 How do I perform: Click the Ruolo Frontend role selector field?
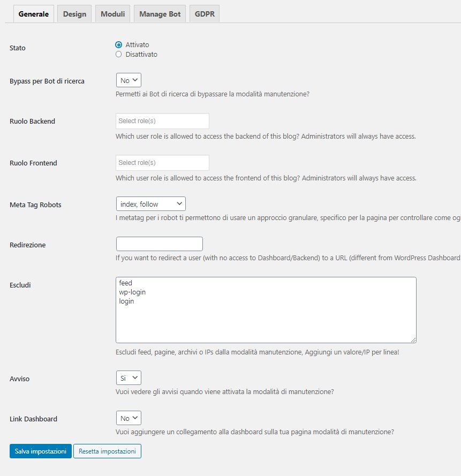pyautogui.click(x=162, y=163)
